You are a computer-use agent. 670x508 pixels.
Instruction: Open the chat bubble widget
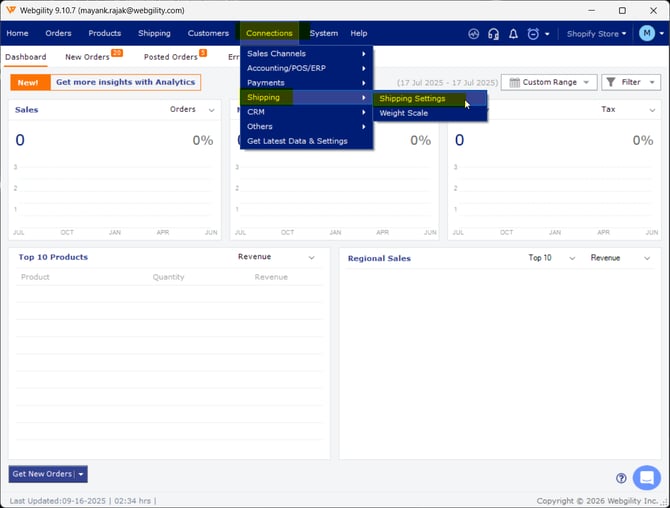pyautogui.click(x=646, y=477)
